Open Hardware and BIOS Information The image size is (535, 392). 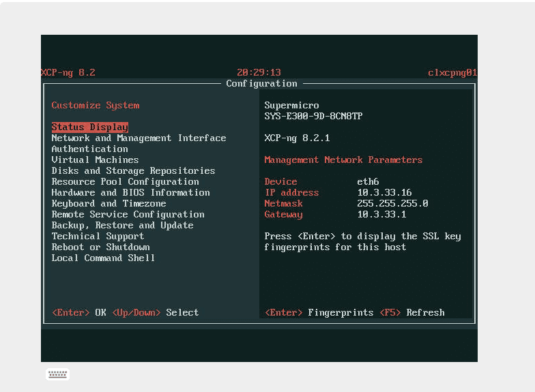(131, 192)
